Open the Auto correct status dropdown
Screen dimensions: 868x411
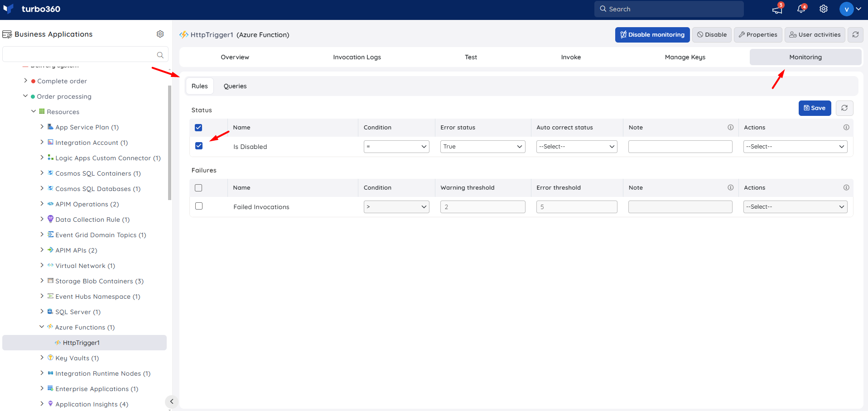[x=577, y=147]
